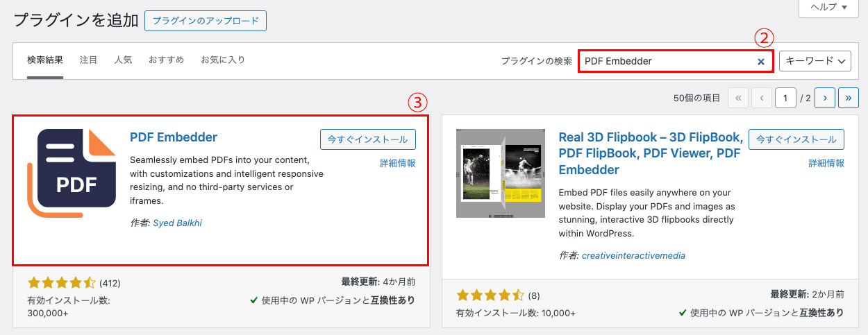Click the プラグインの検索 label
This screenshot has width=868, height=335.
[536, 61]
